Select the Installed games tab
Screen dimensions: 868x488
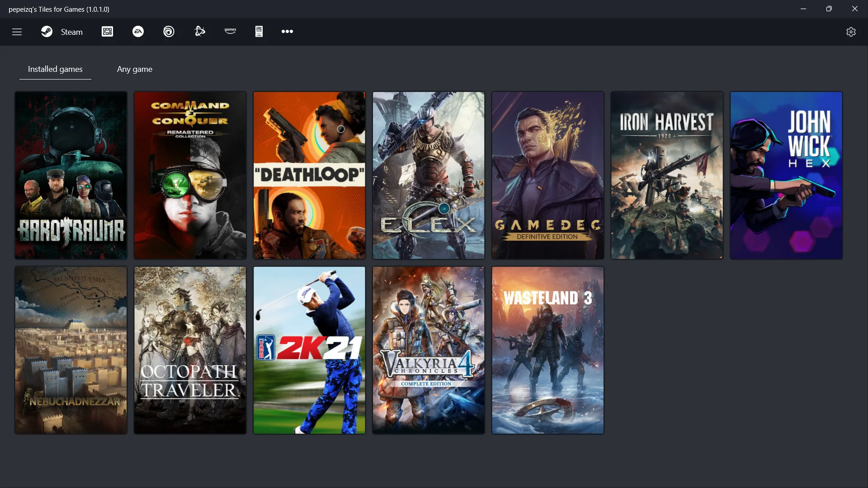coord(55,69)
